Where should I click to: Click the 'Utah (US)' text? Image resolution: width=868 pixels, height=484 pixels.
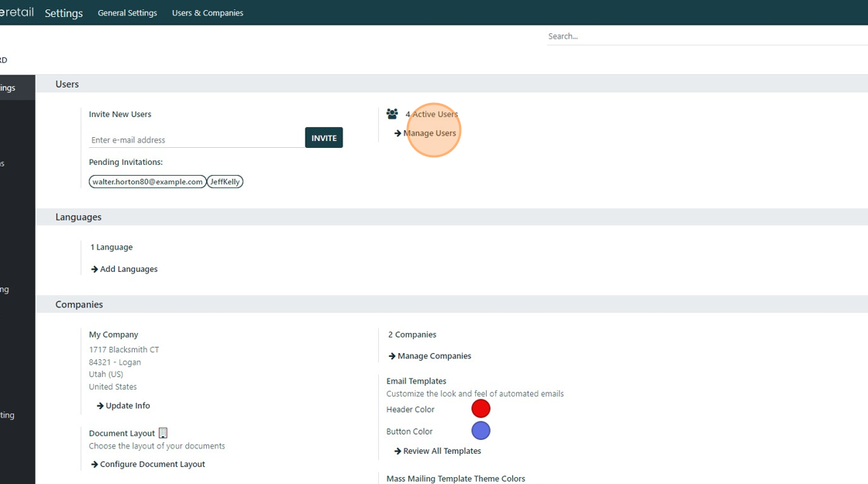coord(105,375)
